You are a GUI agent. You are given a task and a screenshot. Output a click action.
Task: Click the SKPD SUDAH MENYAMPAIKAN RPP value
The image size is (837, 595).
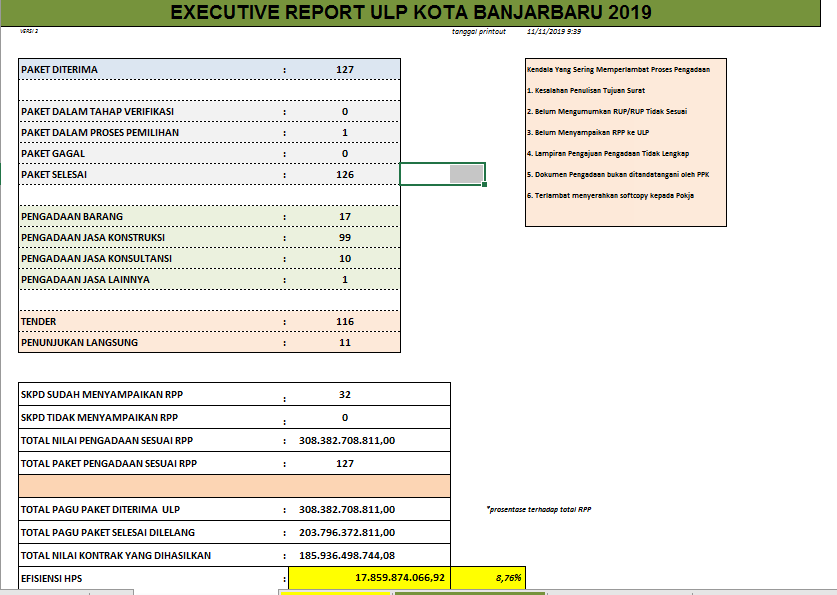coord(345,394)
